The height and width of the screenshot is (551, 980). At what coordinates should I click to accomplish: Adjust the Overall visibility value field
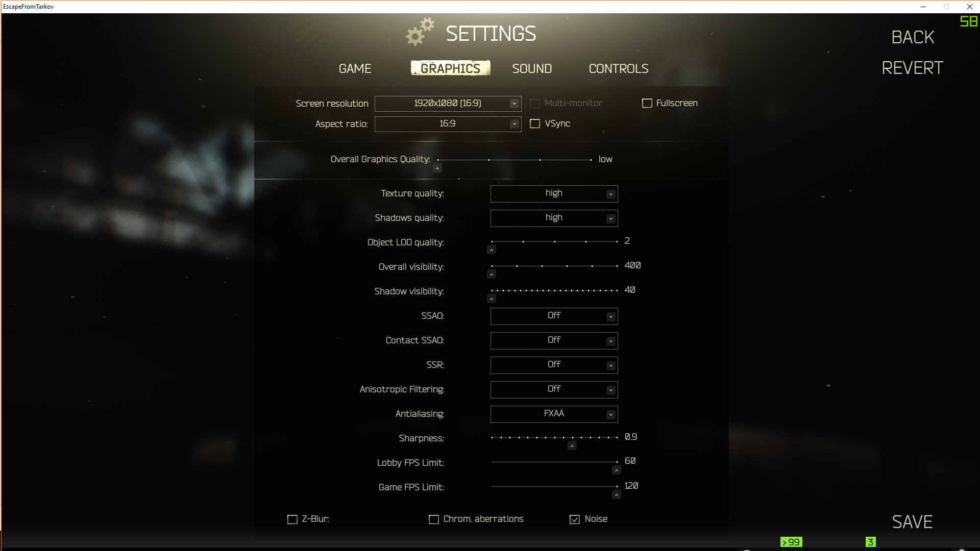[631, 265]
